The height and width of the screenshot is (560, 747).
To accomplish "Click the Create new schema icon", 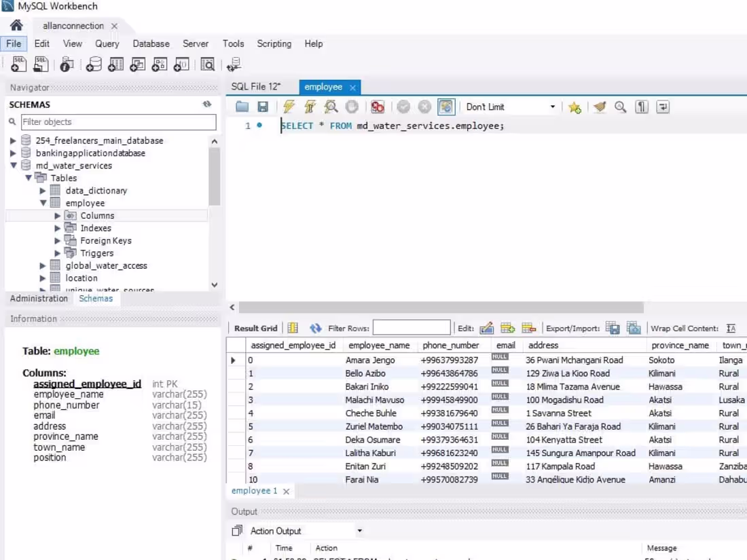I will 94,64.
